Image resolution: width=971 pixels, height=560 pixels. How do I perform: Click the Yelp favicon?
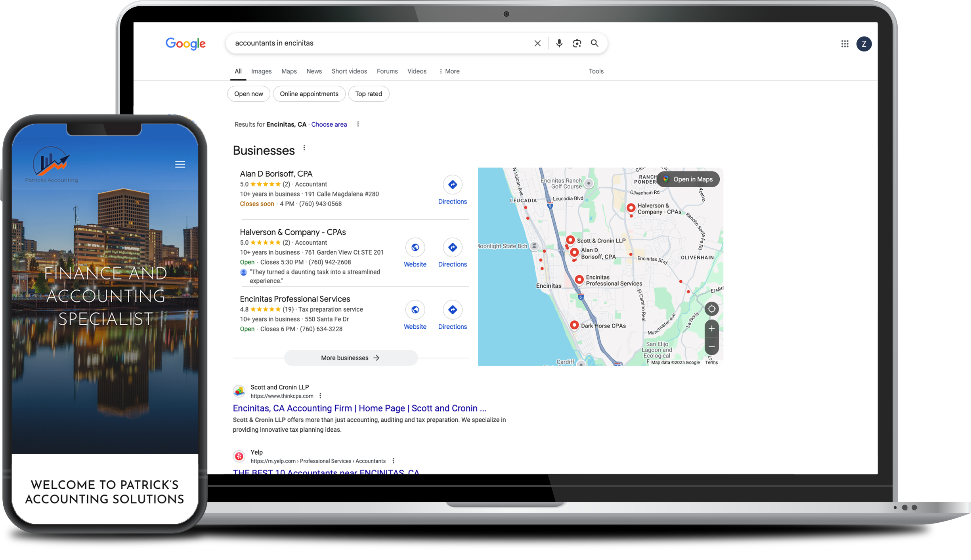click(239, 456)
